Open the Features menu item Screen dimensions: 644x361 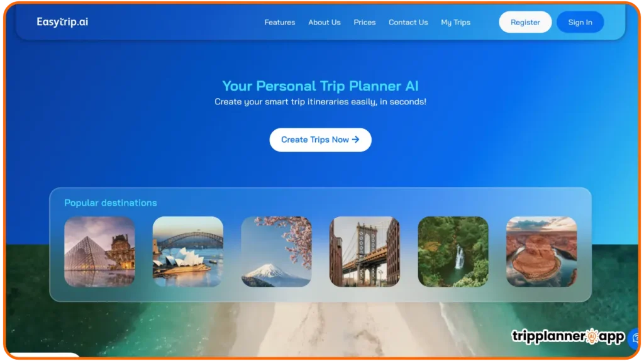pyautogui.click(x=280, y=23)
